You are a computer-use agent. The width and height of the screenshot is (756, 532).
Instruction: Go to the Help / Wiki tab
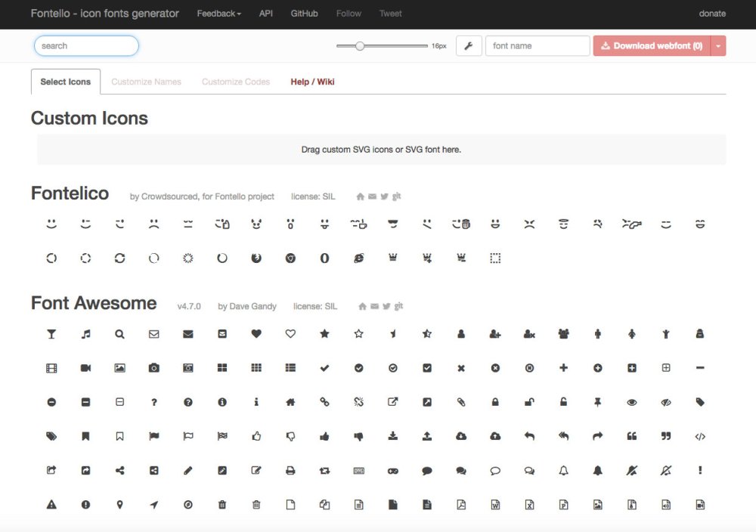click(312, 82)
